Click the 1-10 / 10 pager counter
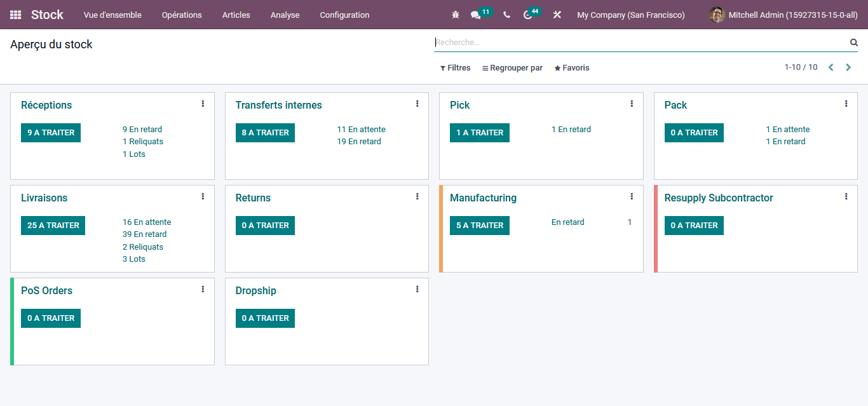The height and width of the screenshot is (406, 868). pos(801,67)
